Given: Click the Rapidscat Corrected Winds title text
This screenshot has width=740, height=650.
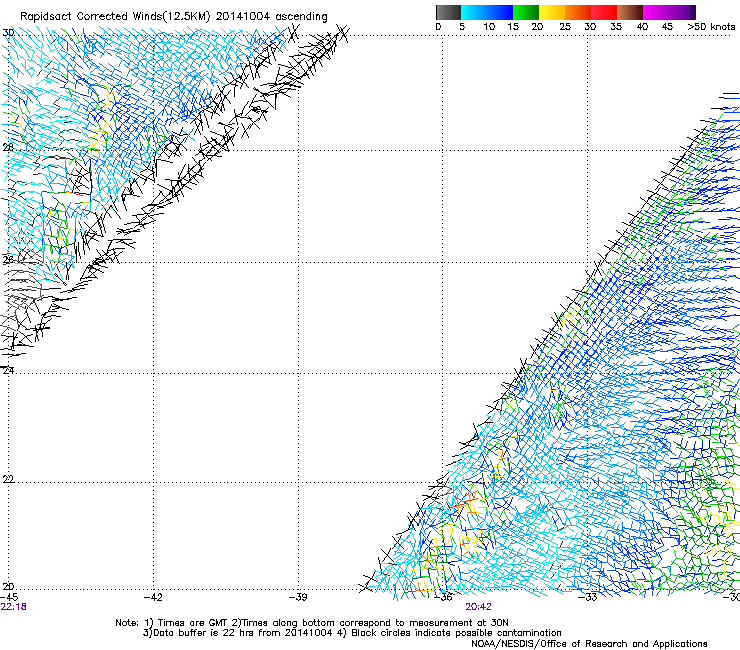Looking at the screenshot, I should tap(174, 17).
